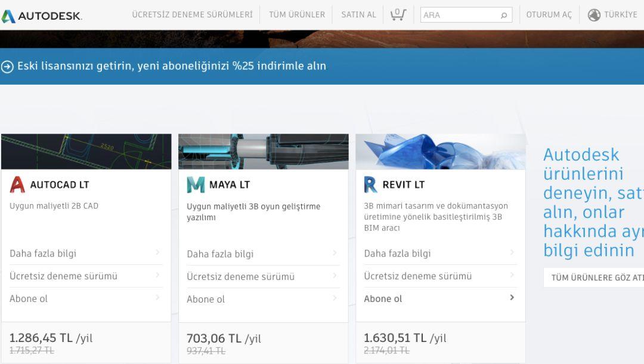Click chevron beside Revit LT Abone ol
The image size is (644, 364).
pyautogui.click(x=512, y=297)
